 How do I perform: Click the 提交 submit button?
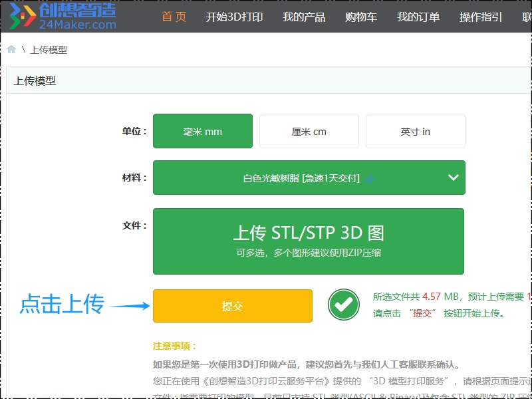pyautogui.click(x=233, y=306)
